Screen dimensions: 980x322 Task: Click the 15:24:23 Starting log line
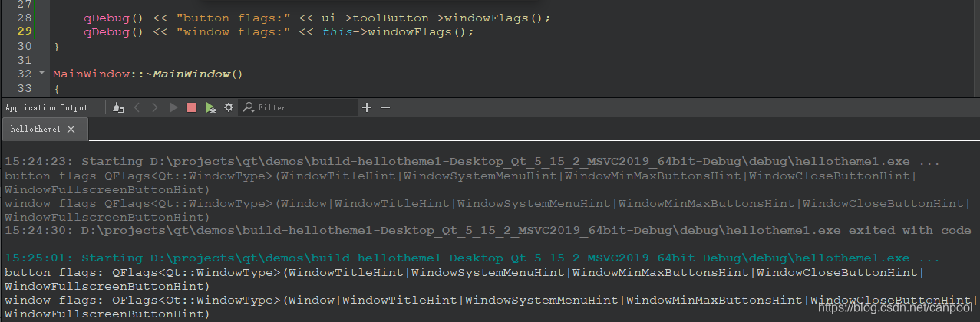472,162
